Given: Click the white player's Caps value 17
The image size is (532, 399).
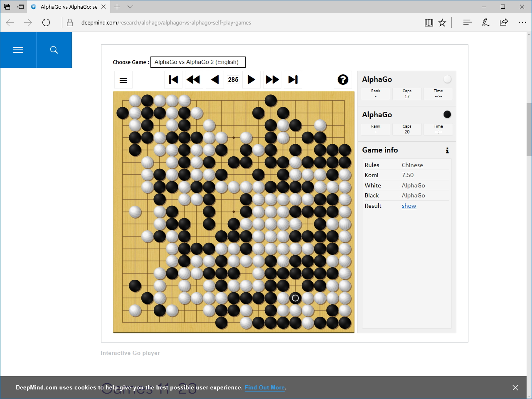Looking at the screenshot, I should tap(407, 96).
